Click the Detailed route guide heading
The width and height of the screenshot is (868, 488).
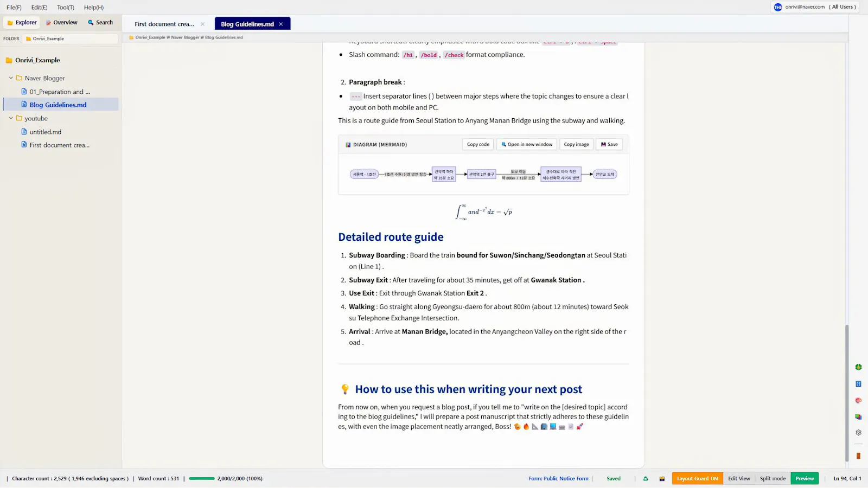[x=391, y=237]
